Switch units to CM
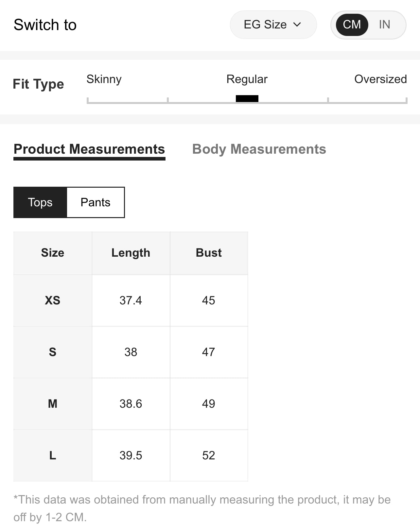This screenshot has width=420, height=531. (x=352, y=25)
